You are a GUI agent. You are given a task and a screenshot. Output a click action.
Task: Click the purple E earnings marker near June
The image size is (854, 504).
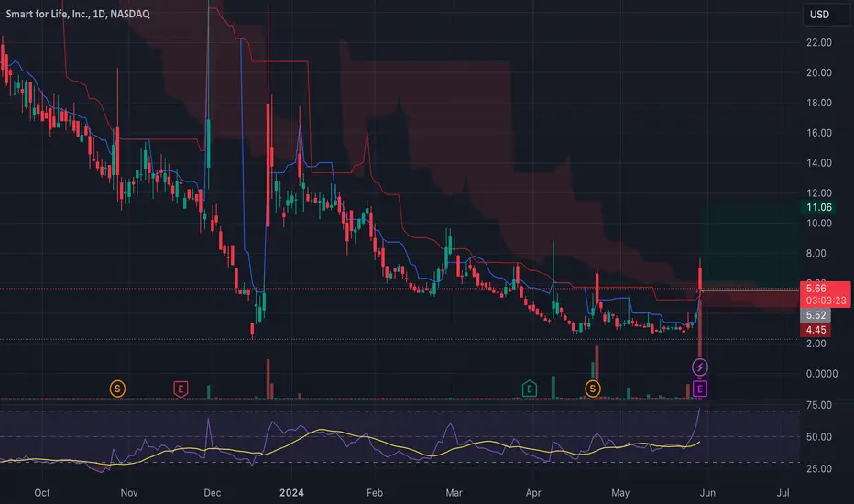[x=700, y=389]
